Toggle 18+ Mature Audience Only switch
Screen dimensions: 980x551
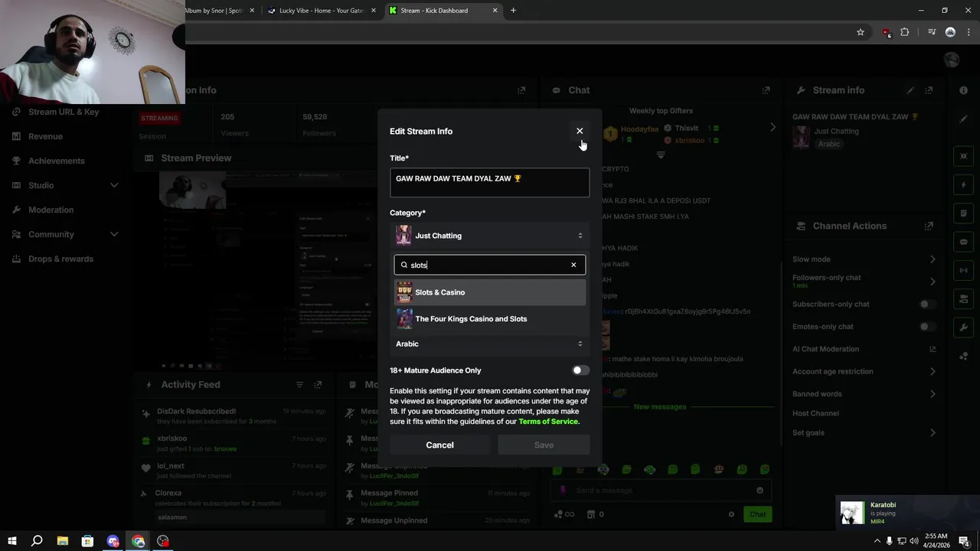pos(581,370)
